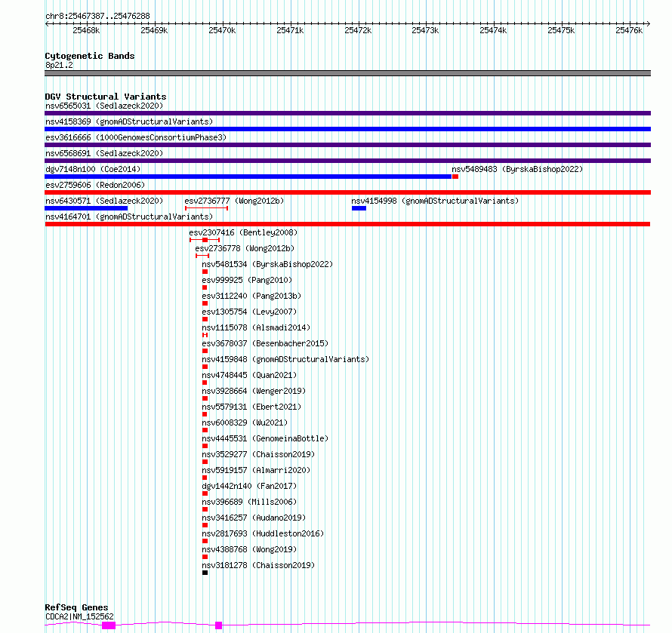The image size is (672, 633).
Task: Click the nsv6565031 (Sedlazeck2020) variant label
Action: point(104,106)
